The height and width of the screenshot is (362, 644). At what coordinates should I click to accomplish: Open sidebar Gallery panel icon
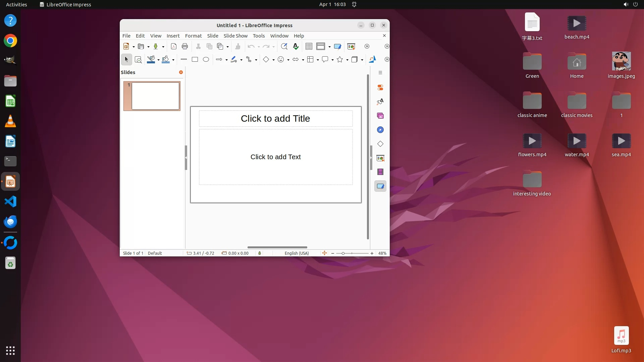380,116
